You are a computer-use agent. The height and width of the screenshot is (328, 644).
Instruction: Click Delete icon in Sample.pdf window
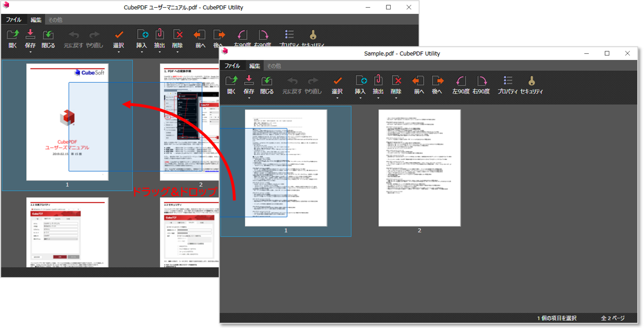point(396,80)
